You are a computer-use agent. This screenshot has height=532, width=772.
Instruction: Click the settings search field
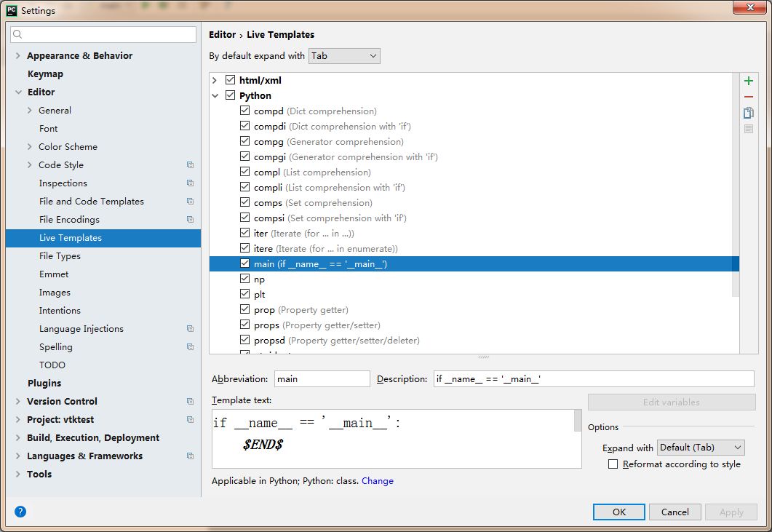coord(103,34)
